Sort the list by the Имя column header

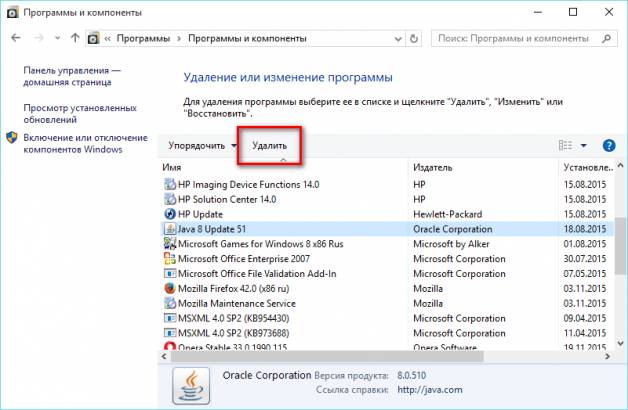coord(280,166)
